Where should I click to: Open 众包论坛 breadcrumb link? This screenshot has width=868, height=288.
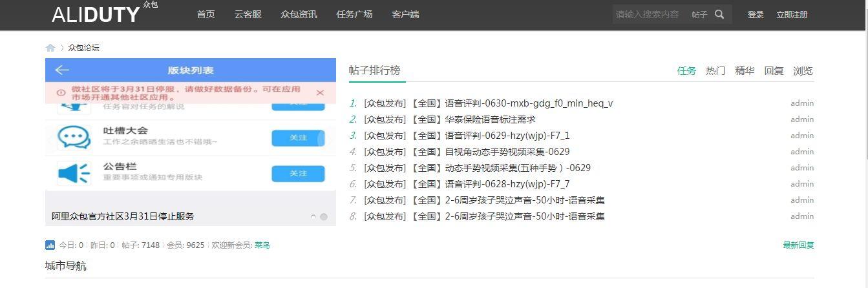[x=83, y=48]
